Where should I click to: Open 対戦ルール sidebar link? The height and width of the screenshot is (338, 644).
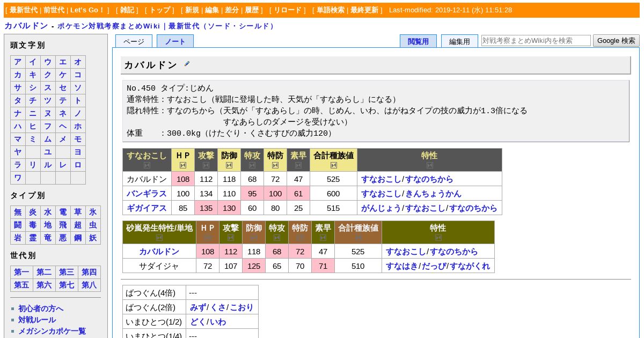(x=37, y=320)
